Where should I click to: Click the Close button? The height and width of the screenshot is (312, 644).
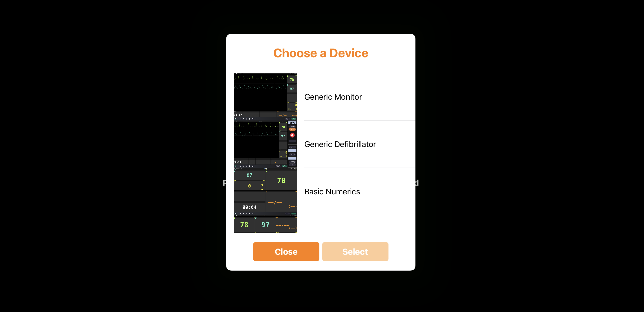(x=286, y=252)
